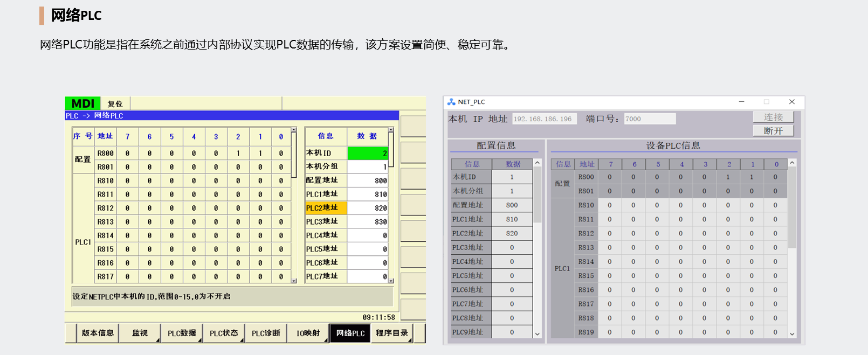Click the 复位 status label
The image size is (868, 355).
115,103
